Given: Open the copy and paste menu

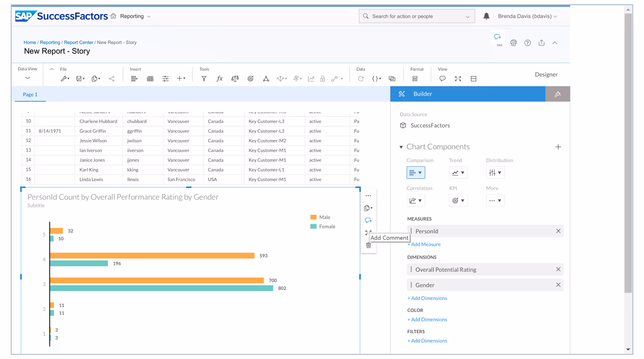Looking at the screenshot, I should (x=96, y=79).
